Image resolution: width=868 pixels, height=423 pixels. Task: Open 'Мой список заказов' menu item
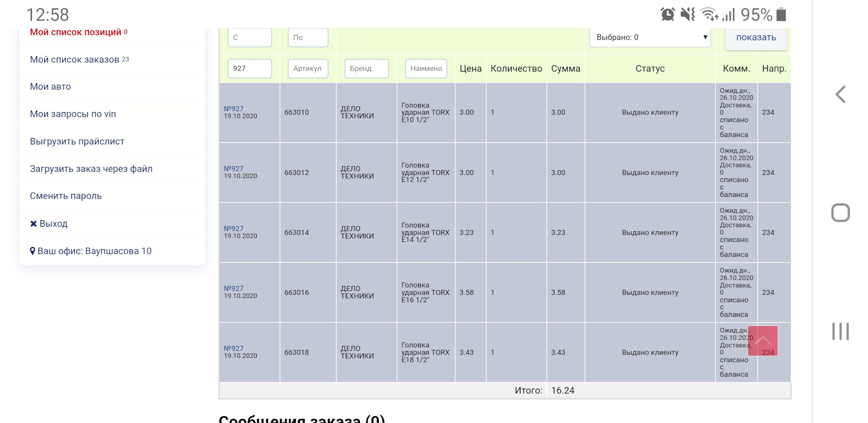coord(75,60)
